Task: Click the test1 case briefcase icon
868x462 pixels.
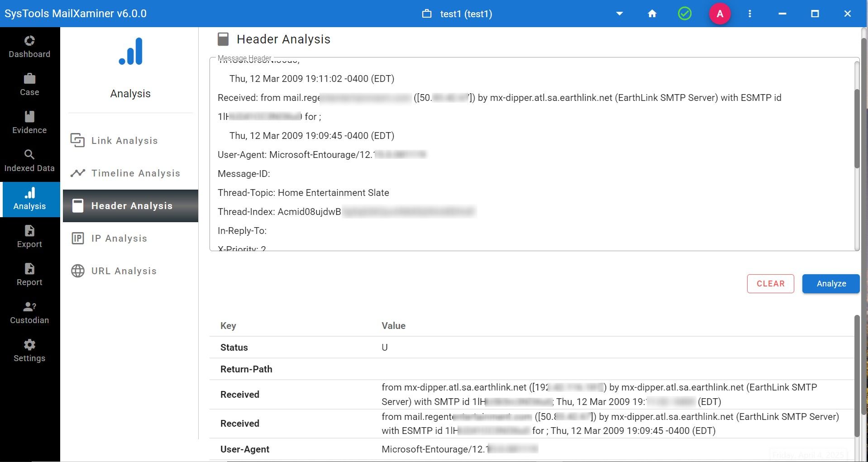Action: click(427, 14)
